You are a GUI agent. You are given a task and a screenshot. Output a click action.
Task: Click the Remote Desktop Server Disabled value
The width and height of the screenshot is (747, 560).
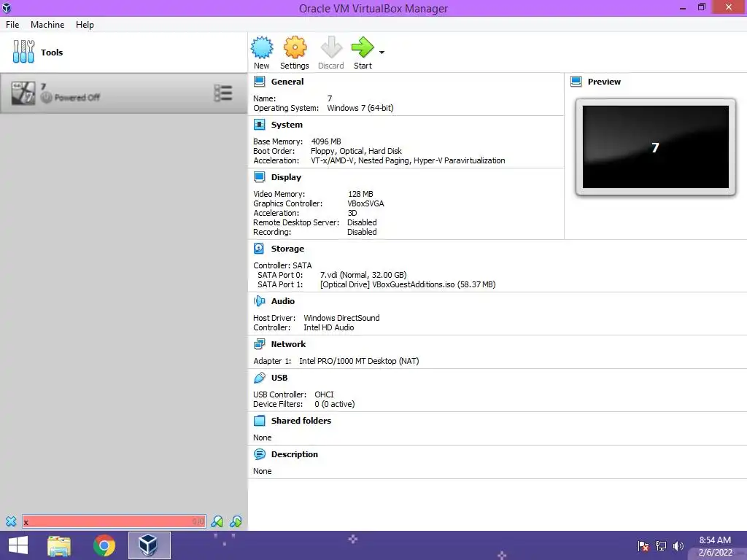click(362, 222)
